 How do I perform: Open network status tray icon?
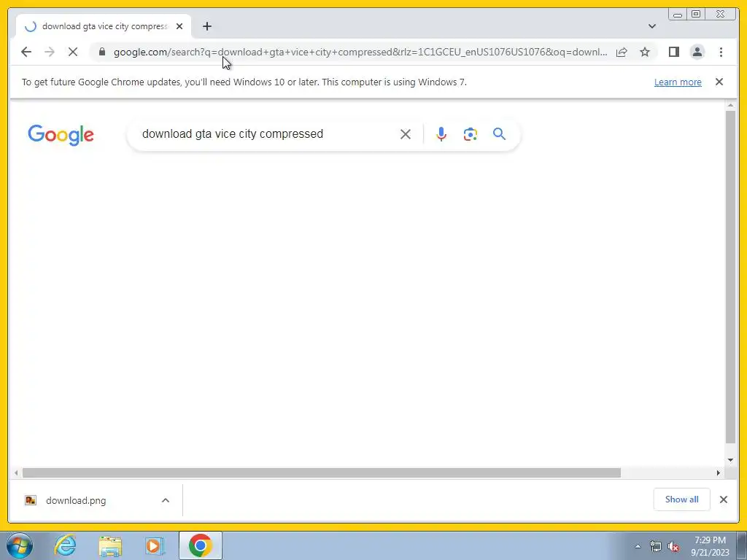pos(656,547)
